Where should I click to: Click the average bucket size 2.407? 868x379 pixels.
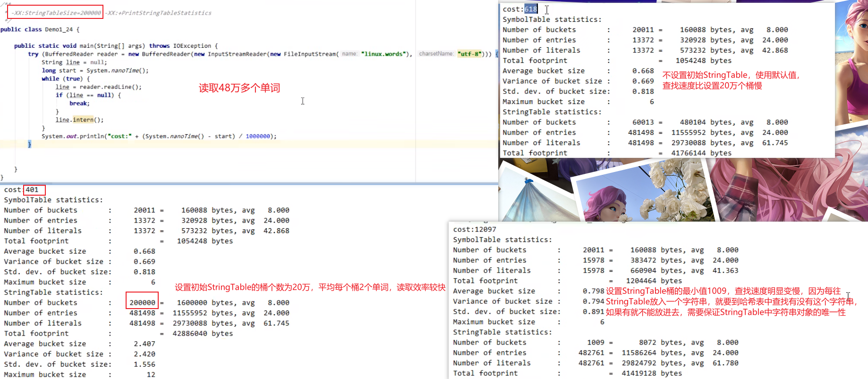[145, 344]
